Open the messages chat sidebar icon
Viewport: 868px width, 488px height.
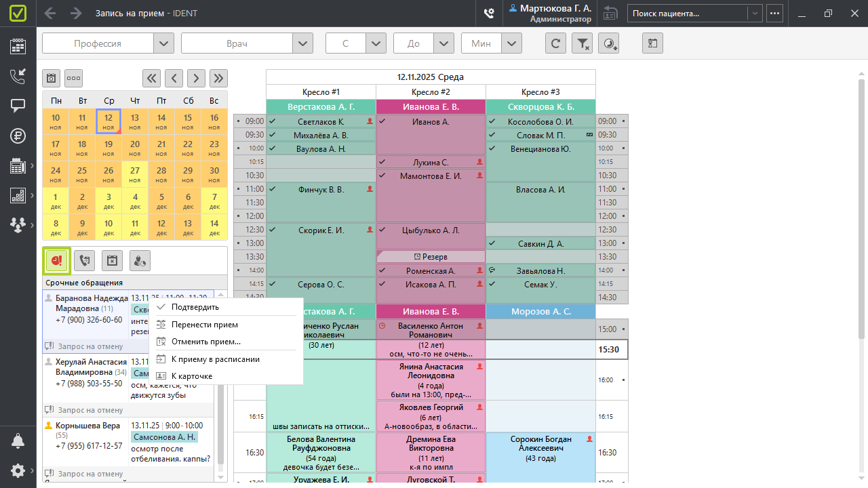point(18,106)
